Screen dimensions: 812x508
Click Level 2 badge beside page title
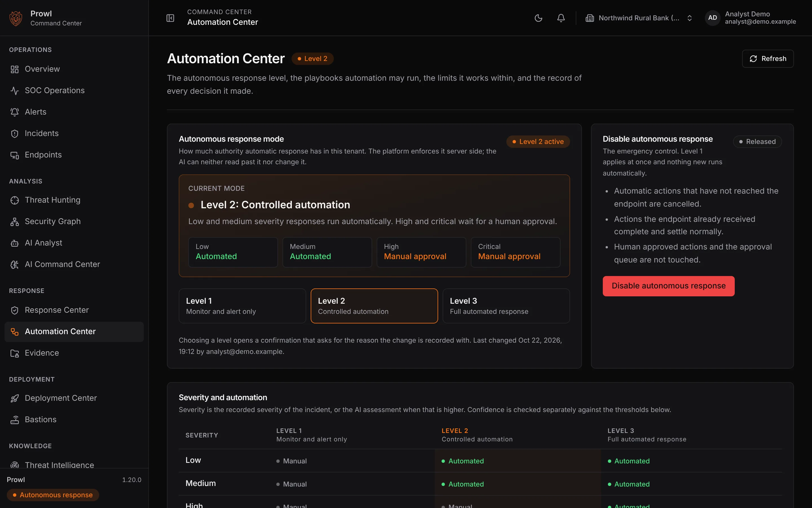pos(312,59)
